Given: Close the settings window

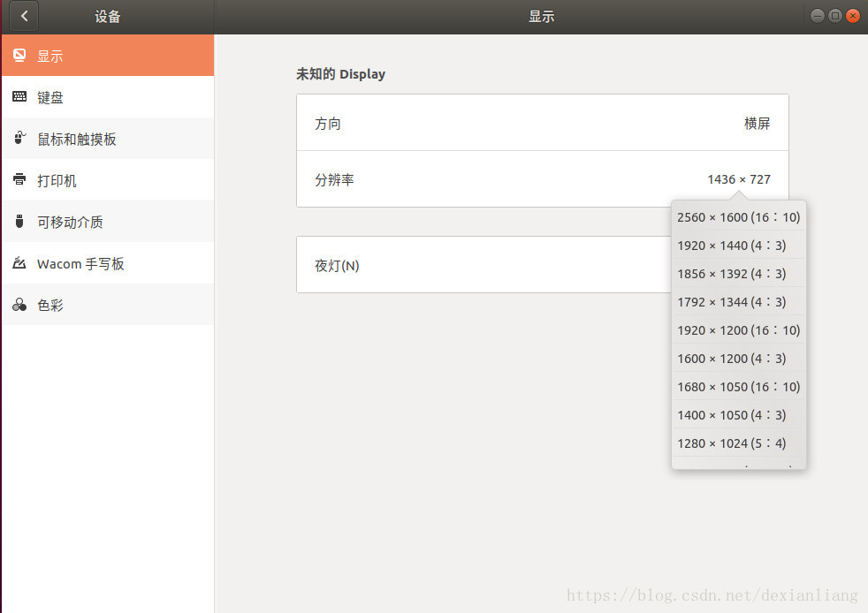Looking at the screenshot, I should [x=853, y=16].
